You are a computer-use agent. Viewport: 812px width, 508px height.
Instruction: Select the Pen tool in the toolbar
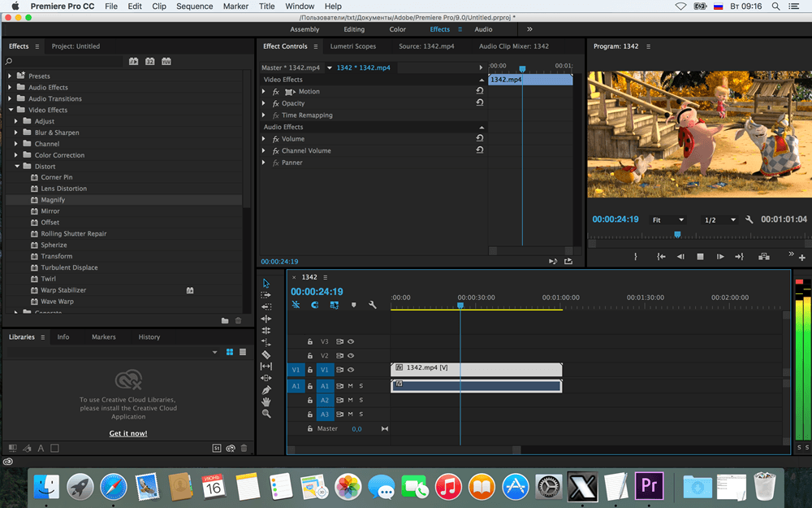266,390
